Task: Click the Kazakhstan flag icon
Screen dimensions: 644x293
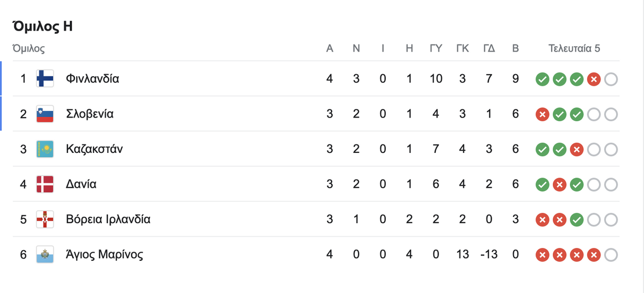Action: (45, 149)
